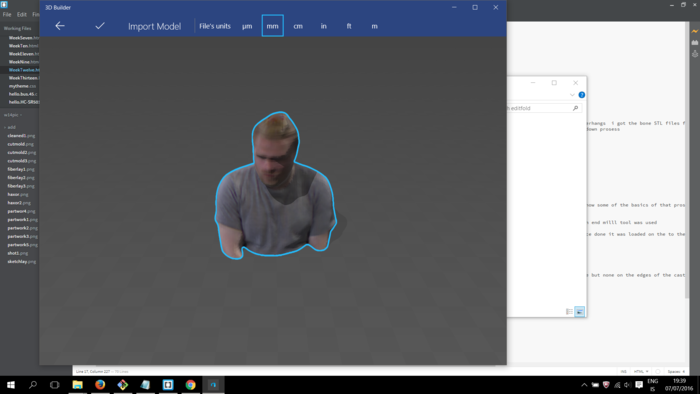Image resolution: width=700 pixels, height=394 pixels.
Task: Open File Explorer from the taskbar
Action: click(x=78, y=385)
